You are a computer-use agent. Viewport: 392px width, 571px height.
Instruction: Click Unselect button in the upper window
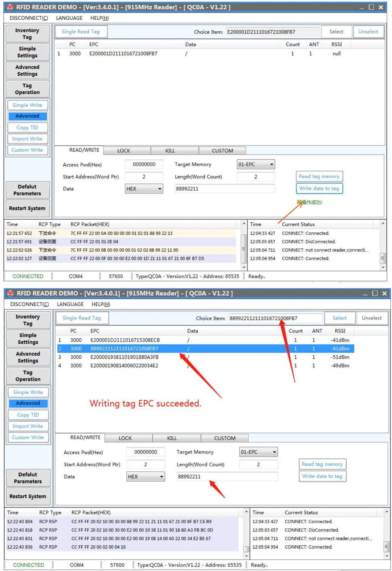pyautogui.click(x=368, y=32)
